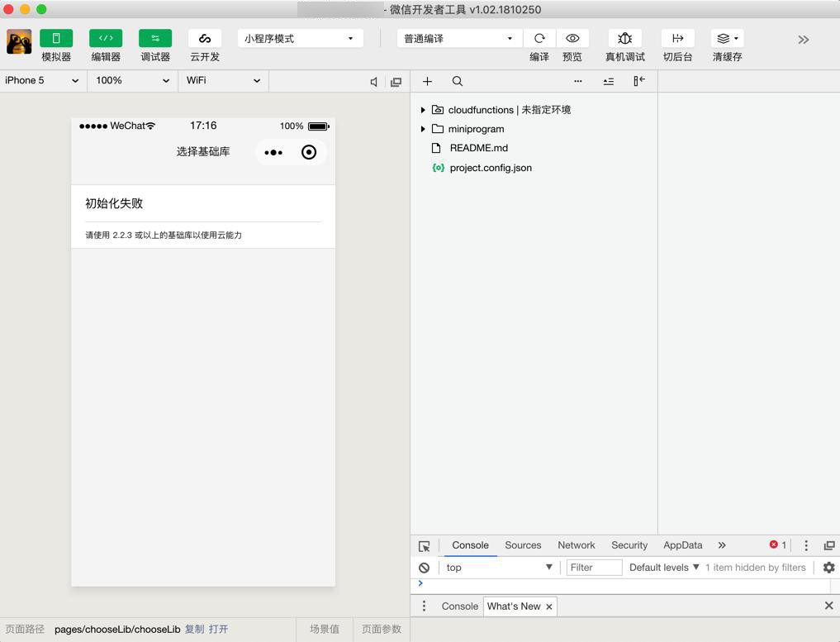Click the user avatar in toolbar
Screen dimensions: 840x642
[19, 42]
